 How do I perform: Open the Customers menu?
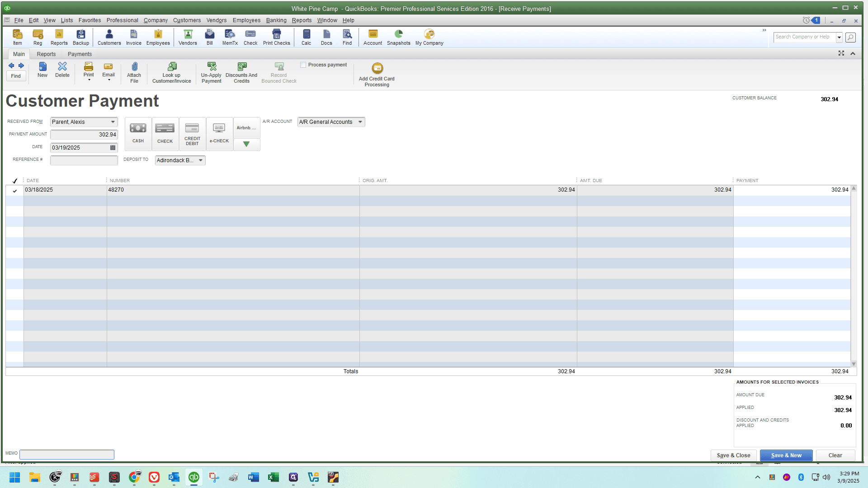pos(187,20)
